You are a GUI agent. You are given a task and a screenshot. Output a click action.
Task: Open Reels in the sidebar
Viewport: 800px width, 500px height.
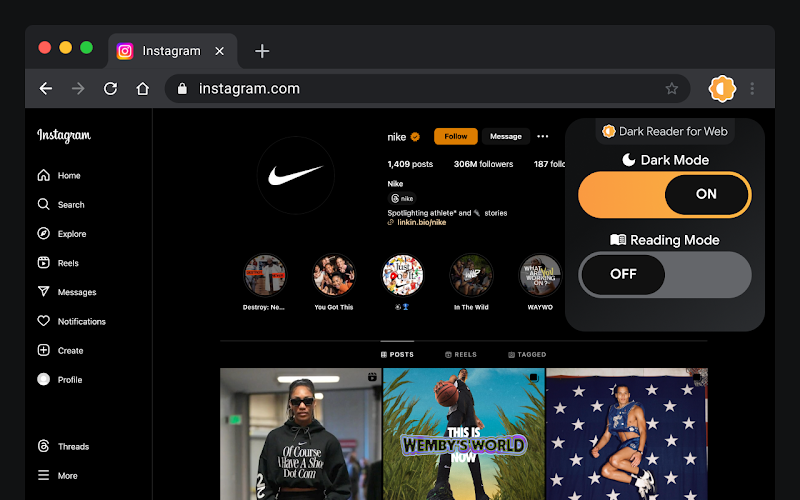pyautogui.click(x=58, y=263)
